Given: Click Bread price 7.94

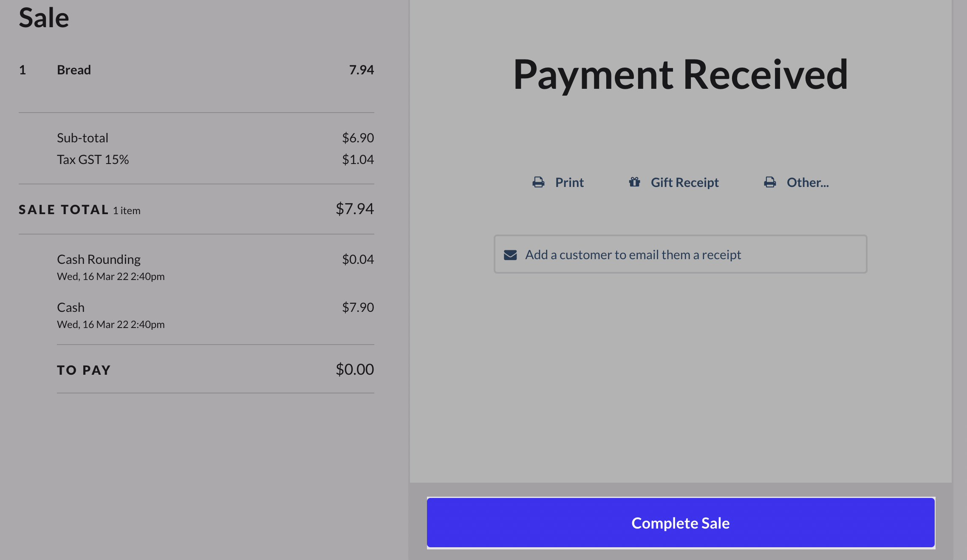Looking at the screenshot, I should pos(362,70).
